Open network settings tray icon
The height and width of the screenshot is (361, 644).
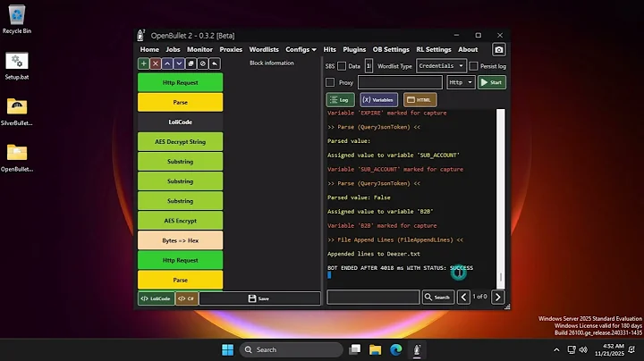[572, 350]
